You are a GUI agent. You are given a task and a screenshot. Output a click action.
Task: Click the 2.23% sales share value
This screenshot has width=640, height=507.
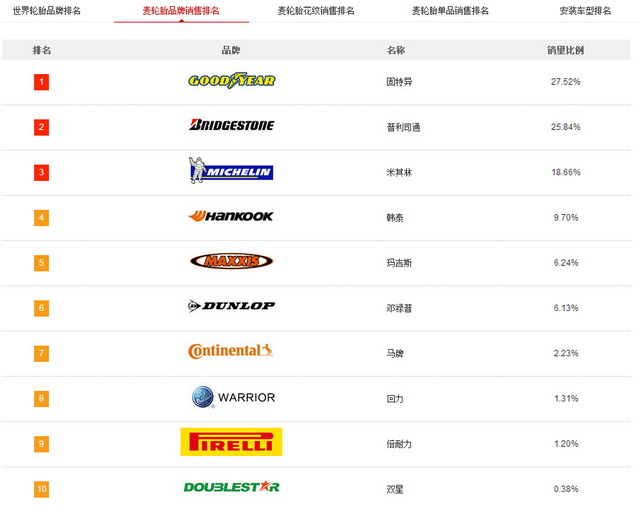click(x=566, y=353)
